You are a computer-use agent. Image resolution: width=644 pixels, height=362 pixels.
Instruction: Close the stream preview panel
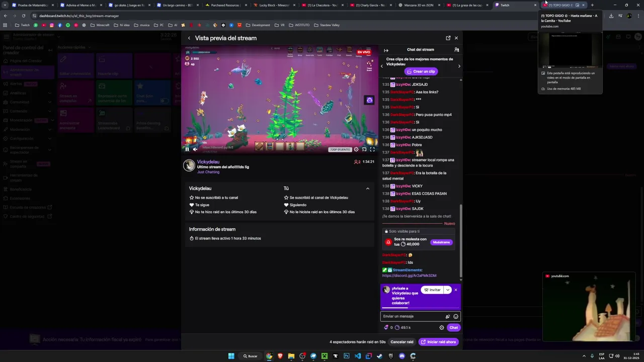tap(456, 38)
